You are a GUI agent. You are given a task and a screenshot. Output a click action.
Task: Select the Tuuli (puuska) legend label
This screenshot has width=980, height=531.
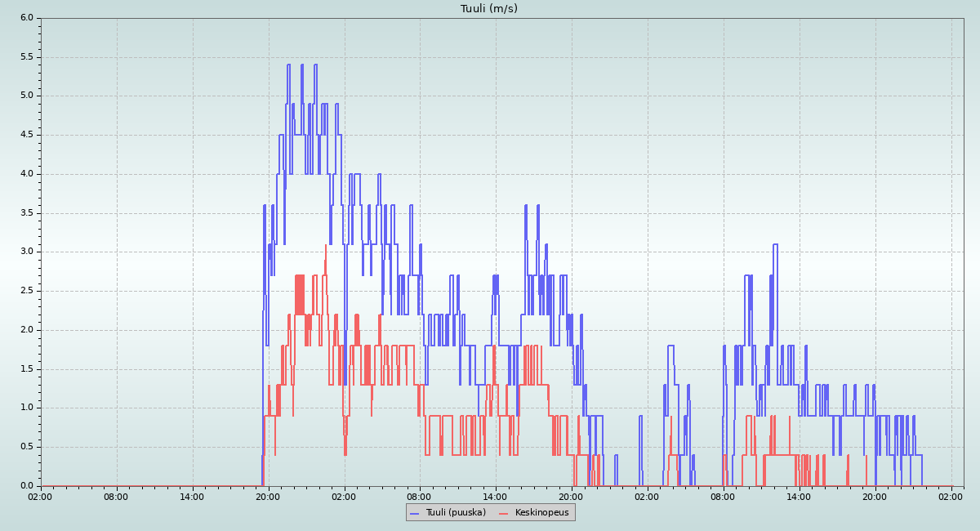point(456,512)
